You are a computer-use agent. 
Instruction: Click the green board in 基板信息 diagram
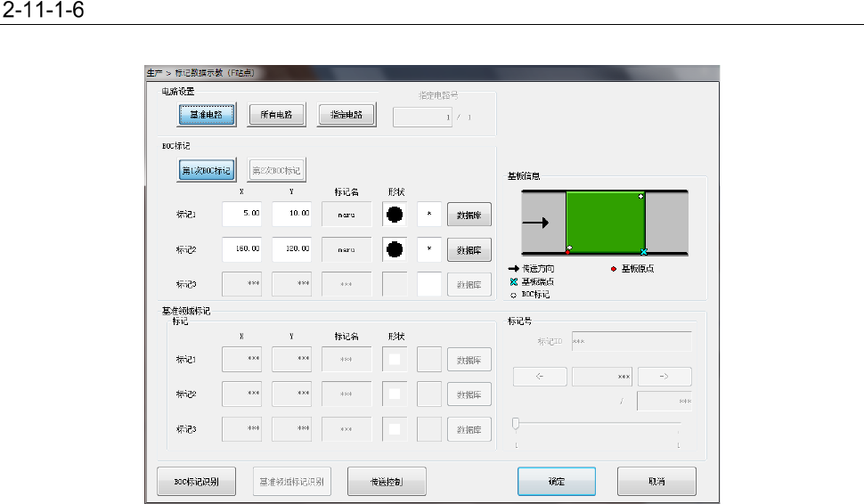point(605,222)
